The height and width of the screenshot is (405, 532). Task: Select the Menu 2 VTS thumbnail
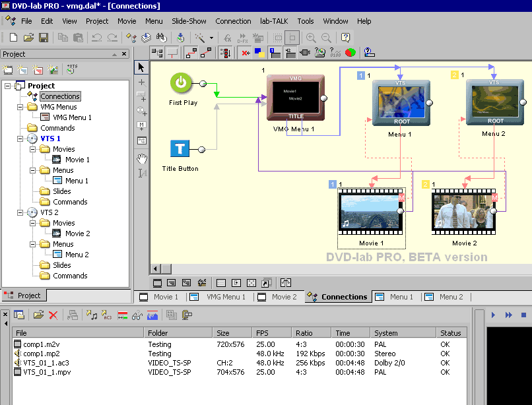pos(495,102)
